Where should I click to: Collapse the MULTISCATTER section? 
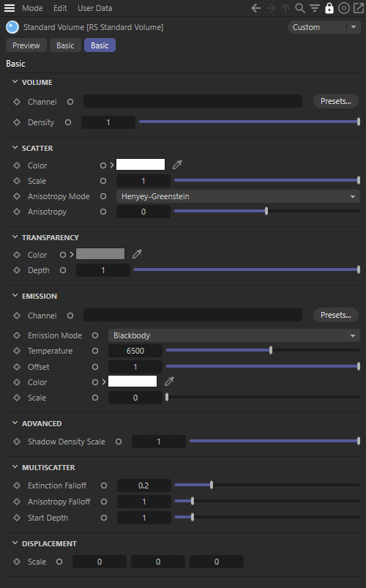(x=15, y=467)
